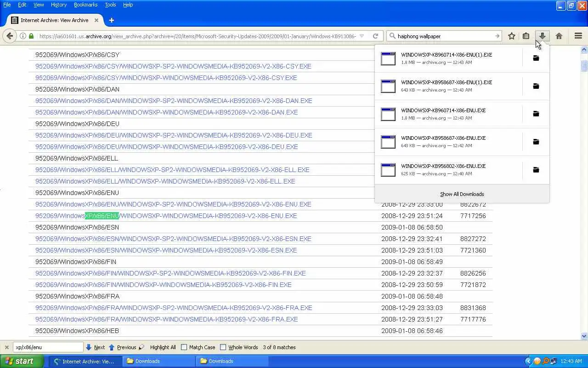Show bookmarks list icon in toolbar

(526, 36)
